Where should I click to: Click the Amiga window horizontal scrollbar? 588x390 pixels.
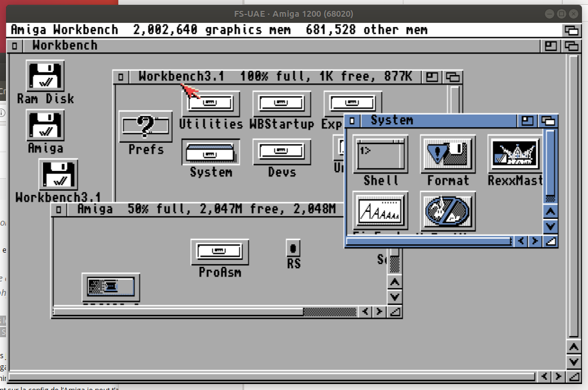(205, 311)
